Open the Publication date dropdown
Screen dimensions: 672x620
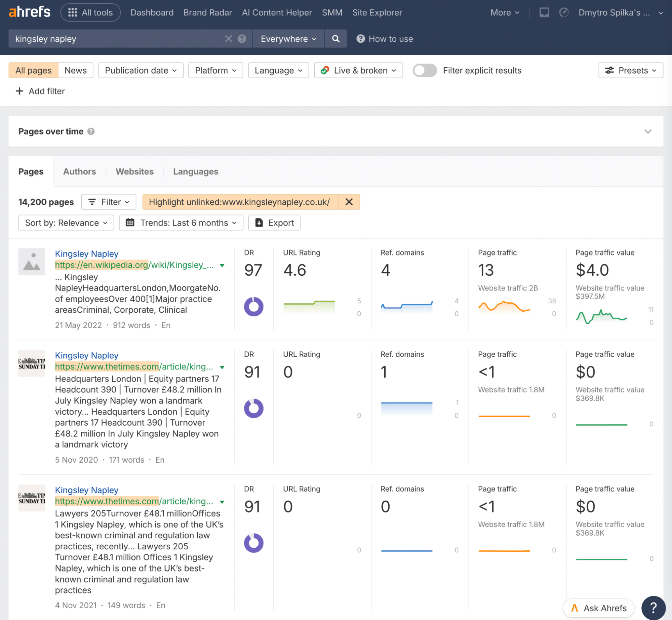141,71
